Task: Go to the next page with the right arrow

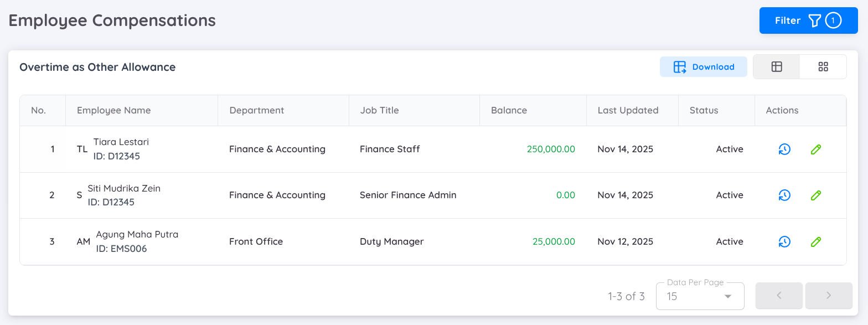Action: [829, 296]
